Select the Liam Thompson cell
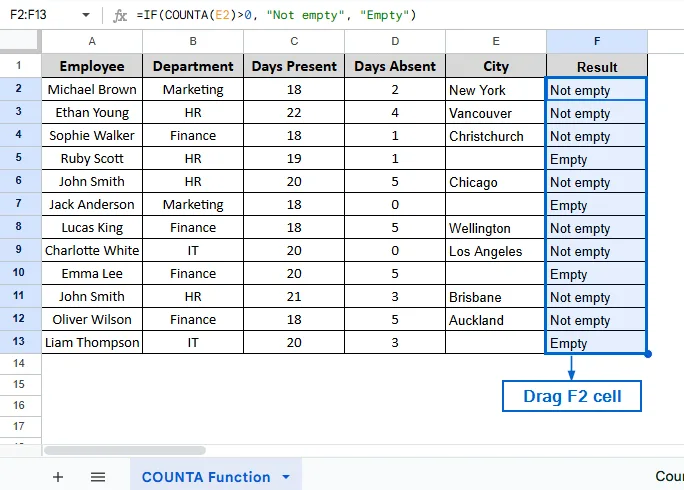 pyautogui.click(x=92, y=343)
